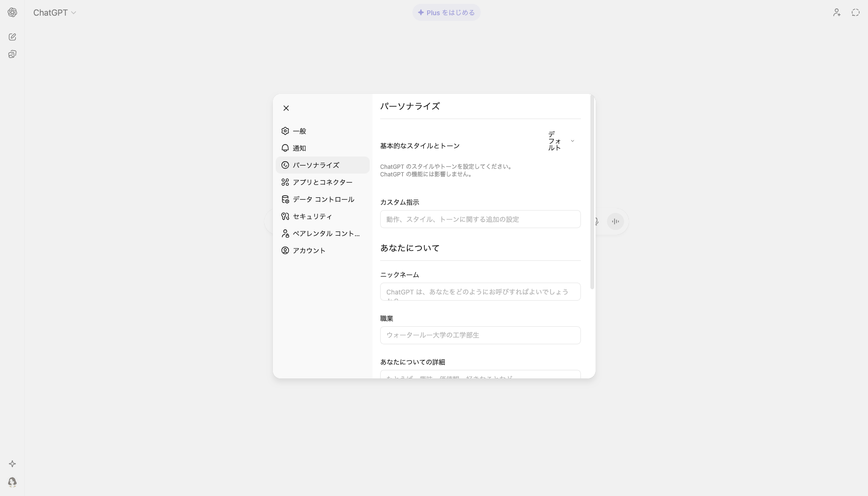Screen dimensions: 868x496
Task: Open the image library from the sidebar
Action: pos(12,54)
